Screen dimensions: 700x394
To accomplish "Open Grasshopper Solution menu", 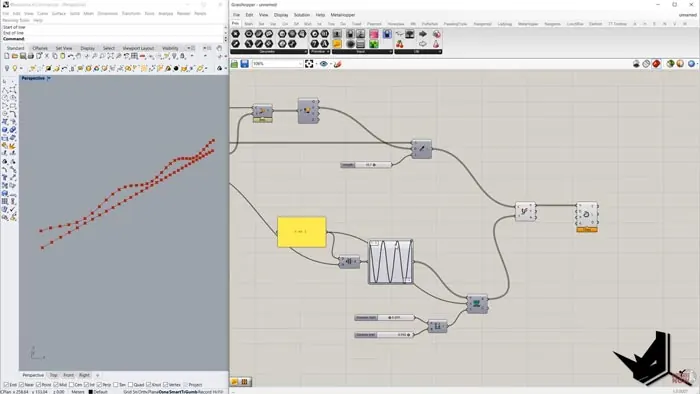I will tap(302, 15).
